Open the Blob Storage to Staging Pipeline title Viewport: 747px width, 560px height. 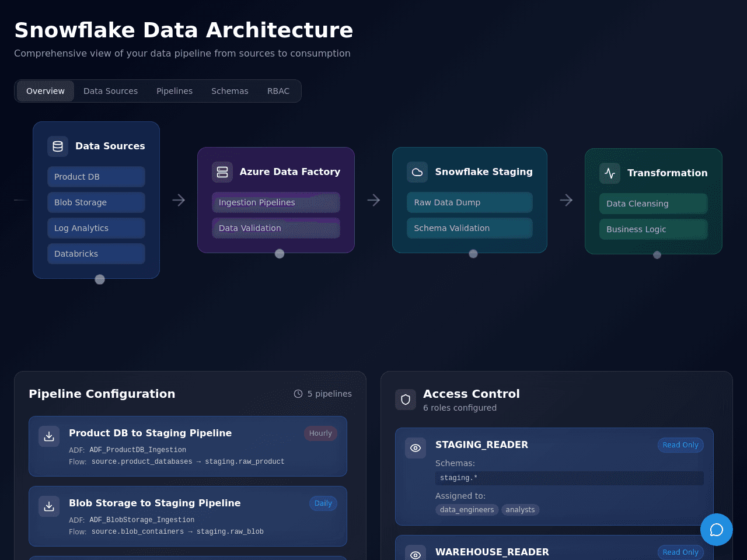point(155,503)
